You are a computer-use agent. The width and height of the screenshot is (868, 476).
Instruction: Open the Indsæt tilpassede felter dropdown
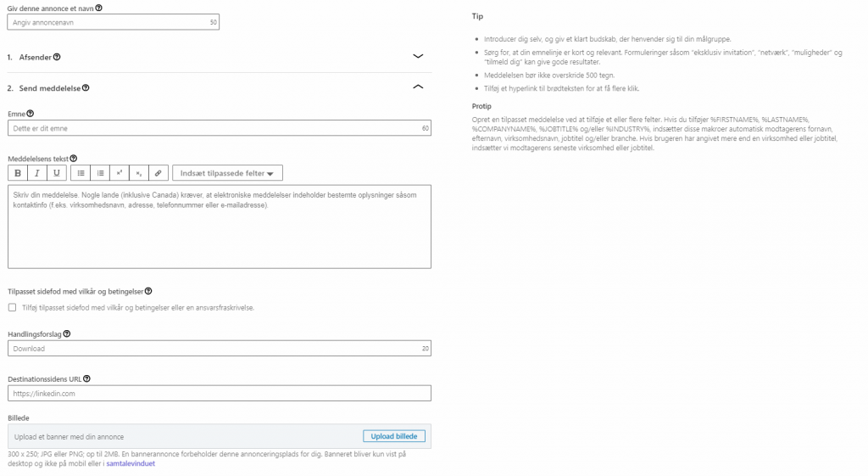click(x=227, y=173)
